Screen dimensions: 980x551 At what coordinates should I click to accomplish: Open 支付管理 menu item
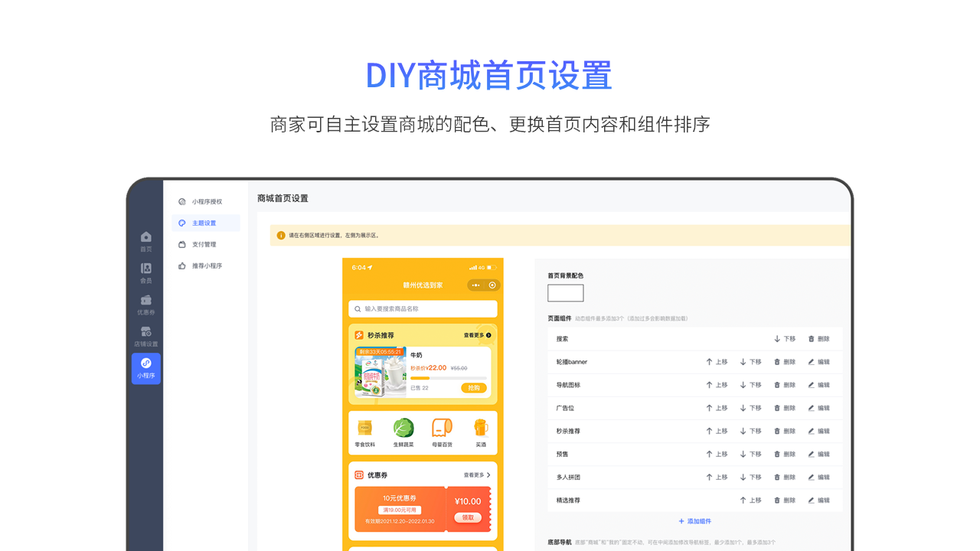(x=198, y=245)
